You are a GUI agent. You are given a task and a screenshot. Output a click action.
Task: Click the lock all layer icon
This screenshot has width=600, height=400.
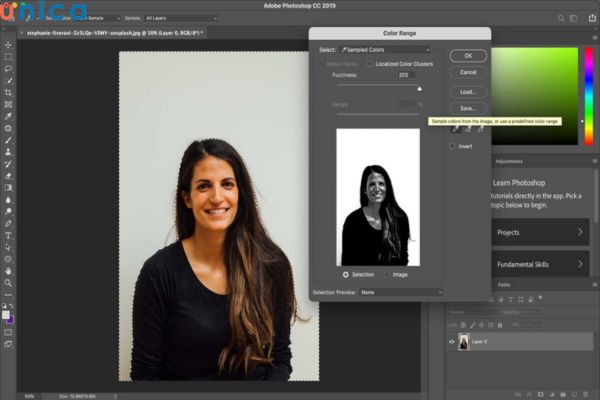500,325
